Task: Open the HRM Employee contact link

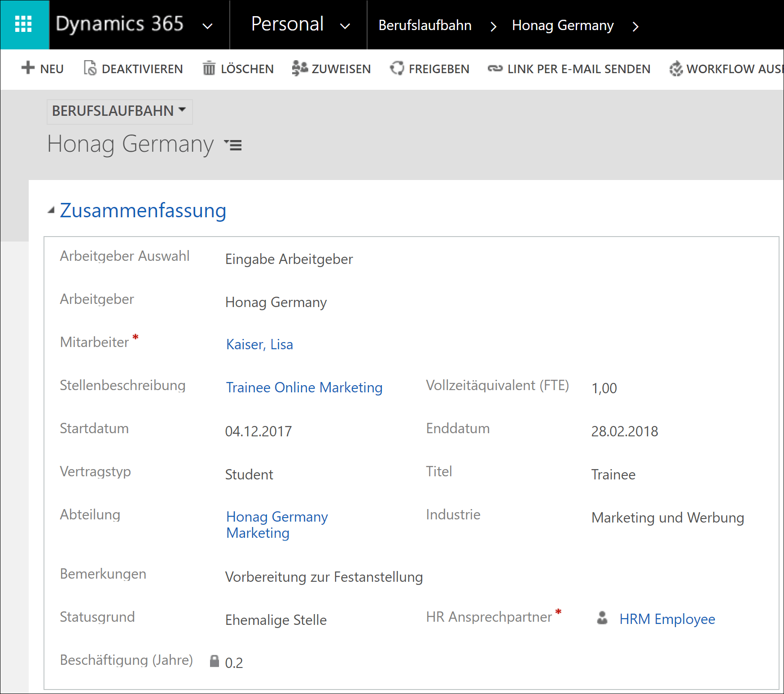Action: 667,619
